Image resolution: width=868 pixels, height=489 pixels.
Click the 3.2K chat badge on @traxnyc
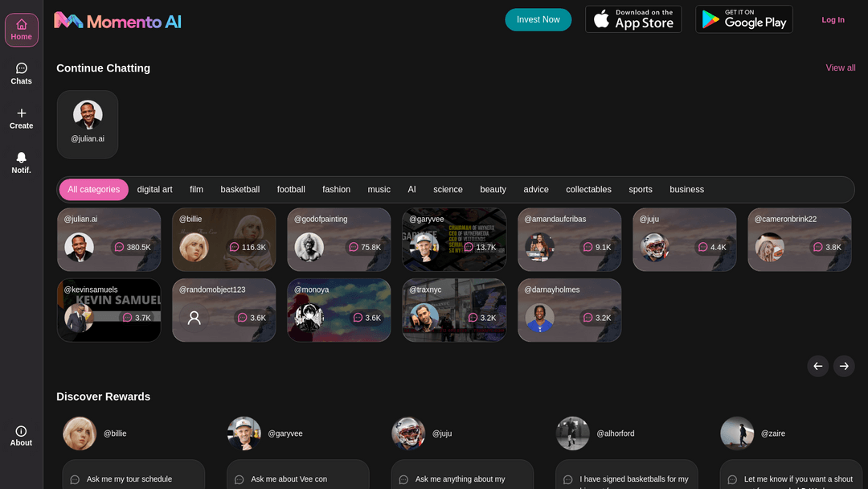[x=481, y=318]
